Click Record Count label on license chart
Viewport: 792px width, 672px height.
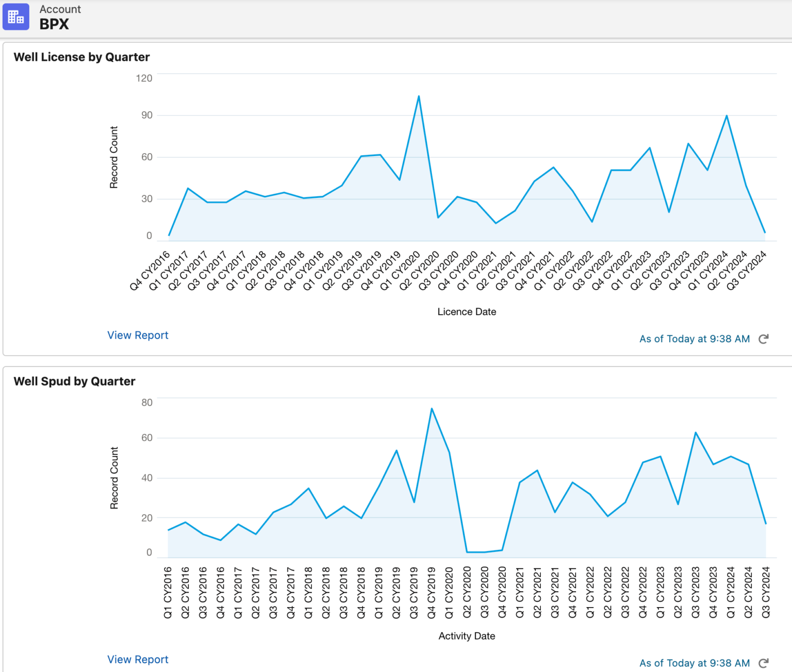[114, 157]
